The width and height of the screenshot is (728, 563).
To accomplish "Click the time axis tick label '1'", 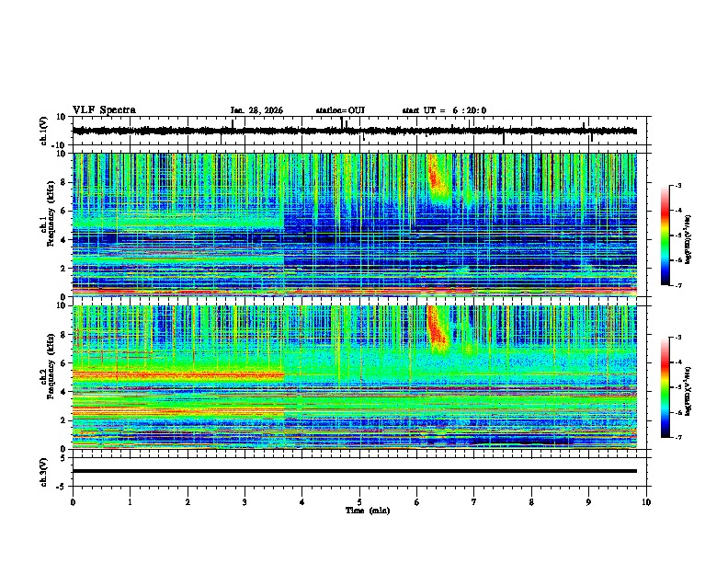I will [130, 502].
